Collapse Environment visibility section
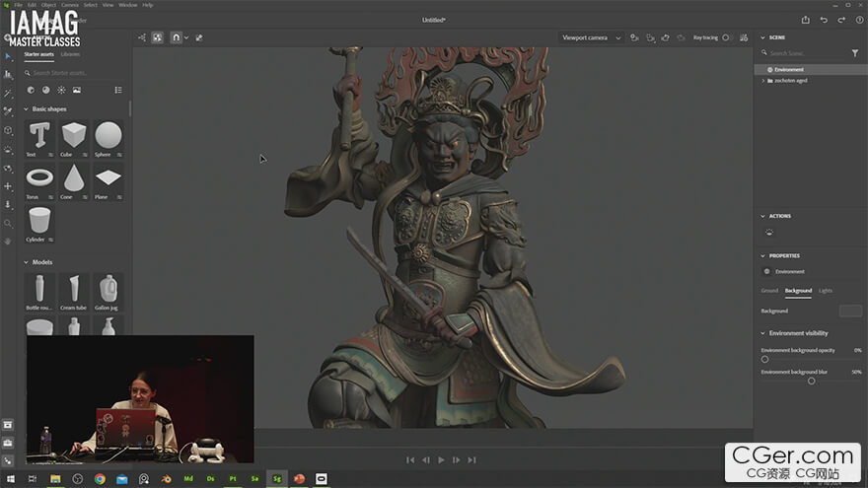Viewport: 868px width, 488px height. click(x=762, y=333)
